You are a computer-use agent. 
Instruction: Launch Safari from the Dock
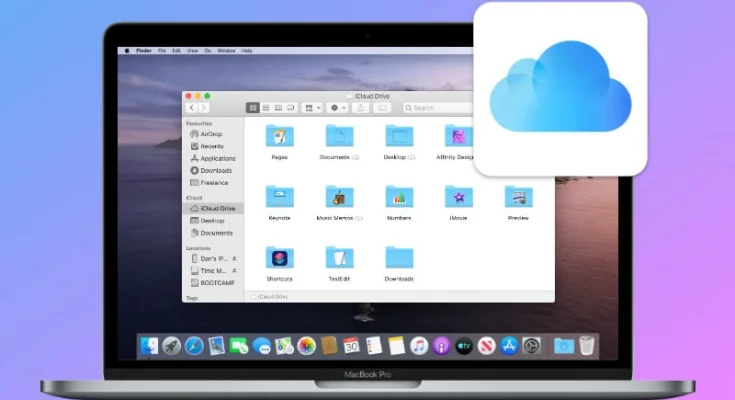(194, 346)
